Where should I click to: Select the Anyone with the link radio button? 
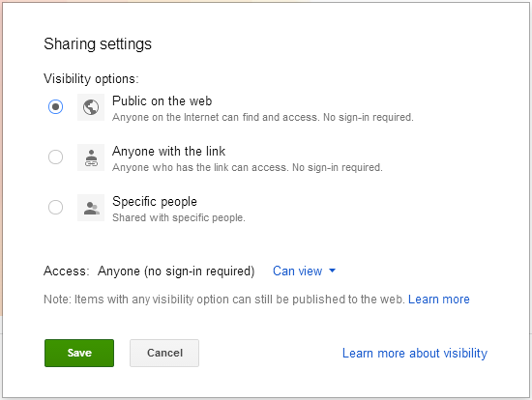coord(55,157)
